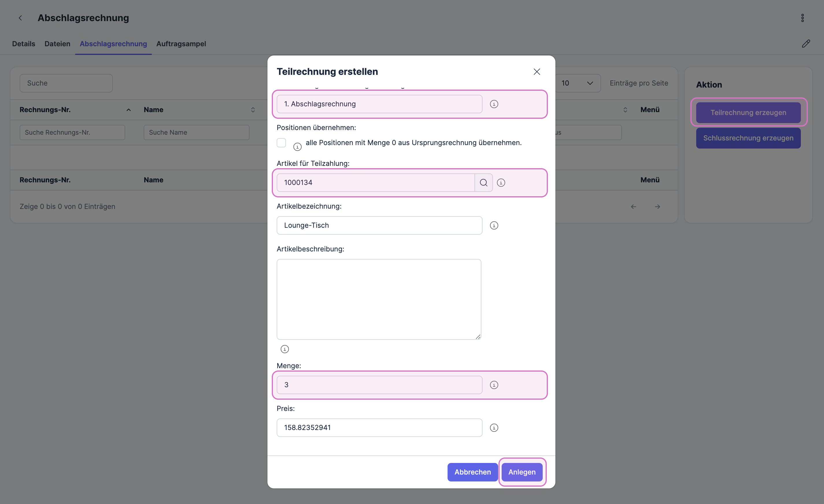The height and width of the screenshot is (504, 824).
Task: Click the magnifier icon beside article number 1000134
Action: pyautogui.click(x=483, y=182)
